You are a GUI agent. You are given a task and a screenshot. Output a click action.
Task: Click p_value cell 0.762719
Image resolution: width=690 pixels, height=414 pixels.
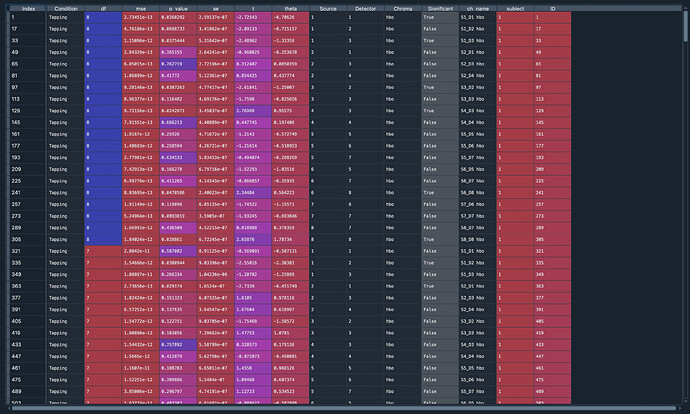click(178, 64)
